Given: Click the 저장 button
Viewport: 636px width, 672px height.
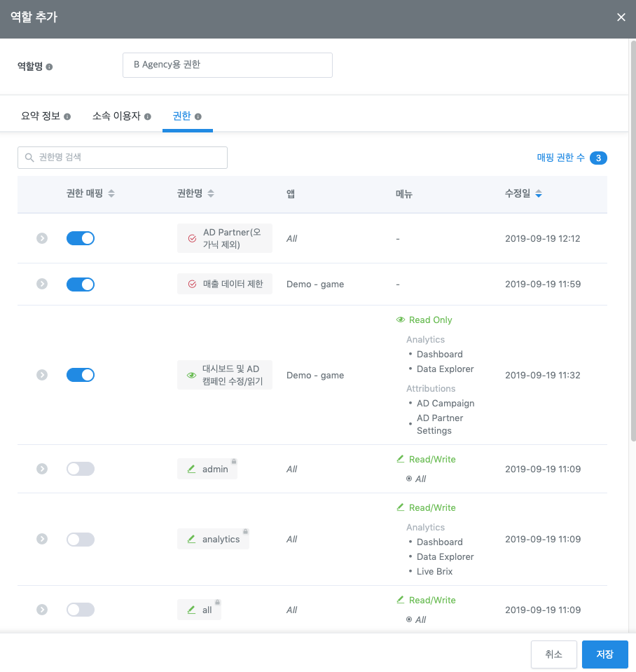Looking at the screenshot, I should [604, 654].
